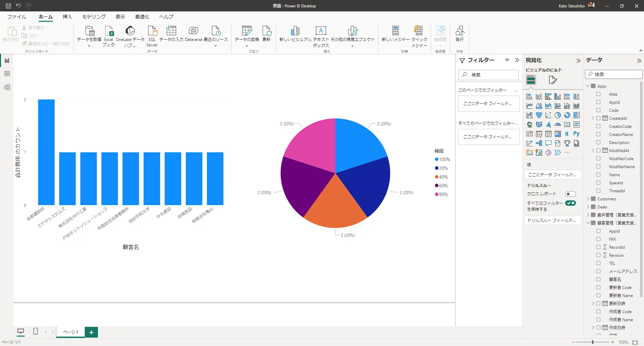Enable the クロスレポート toggle
The width and height of the screenshot is (644, 346).
click(x=571, y=194)
